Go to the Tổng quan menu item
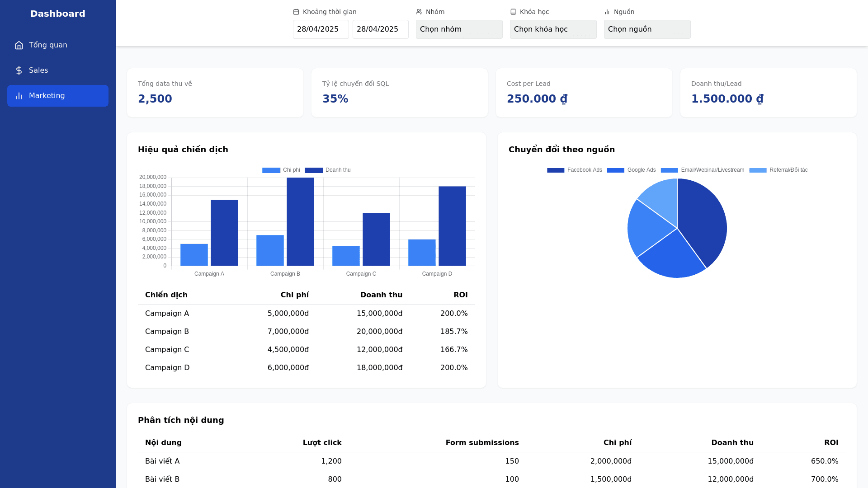 point(48,45)
